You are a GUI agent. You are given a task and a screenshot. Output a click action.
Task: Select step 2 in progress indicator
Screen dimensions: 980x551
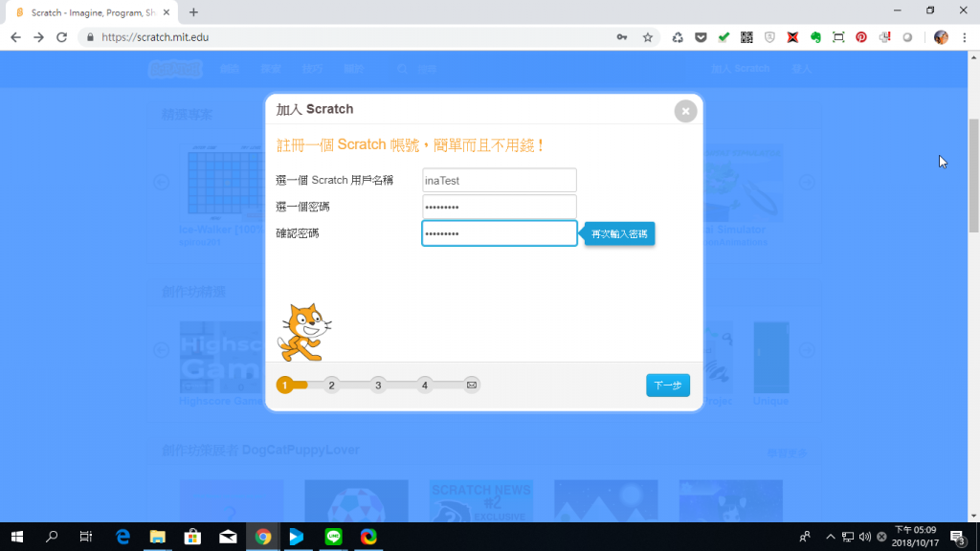click(332, 386)
